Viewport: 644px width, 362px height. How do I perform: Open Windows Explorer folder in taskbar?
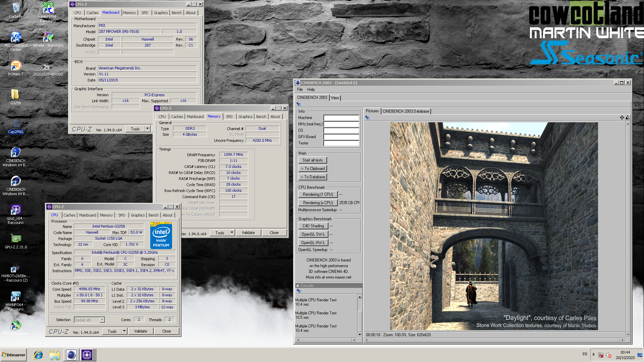point(55,355)
